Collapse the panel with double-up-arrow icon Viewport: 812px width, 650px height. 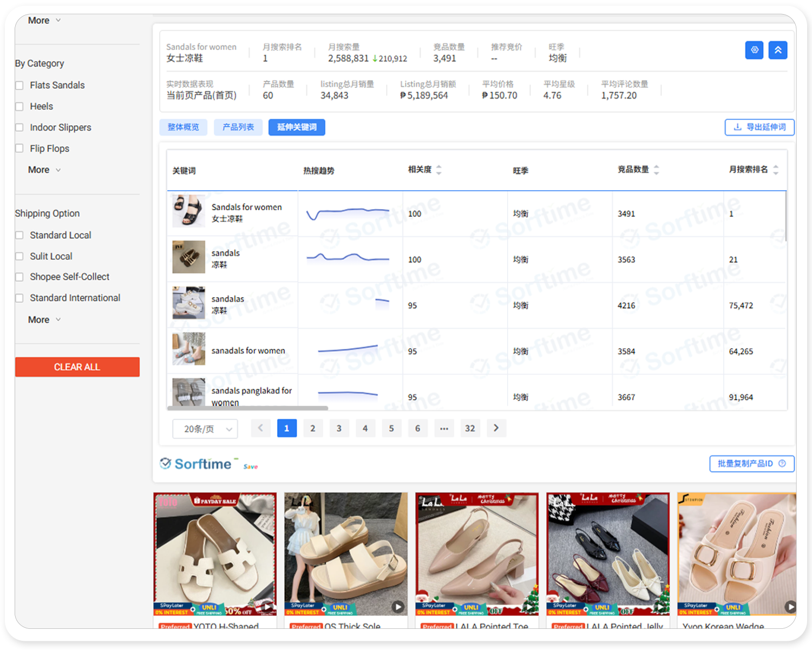778,50
